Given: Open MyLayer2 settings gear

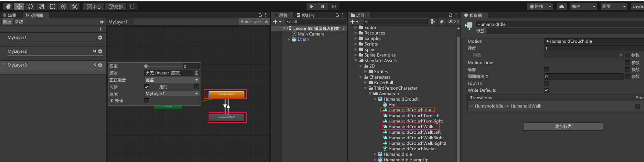Looking at the screenshot, I should (x=100, y=51).
